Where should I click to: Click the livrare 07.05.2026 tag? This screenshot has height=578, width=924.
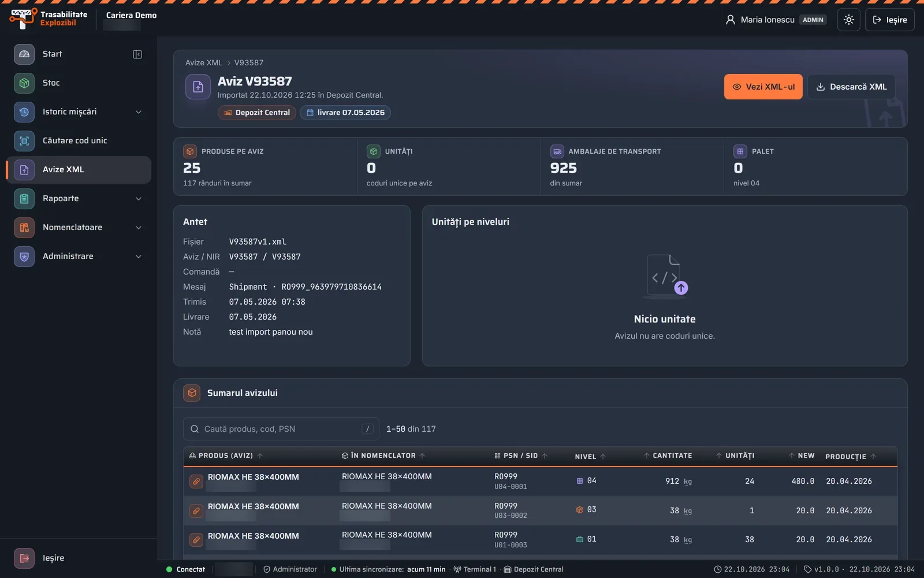coord(345,113)
